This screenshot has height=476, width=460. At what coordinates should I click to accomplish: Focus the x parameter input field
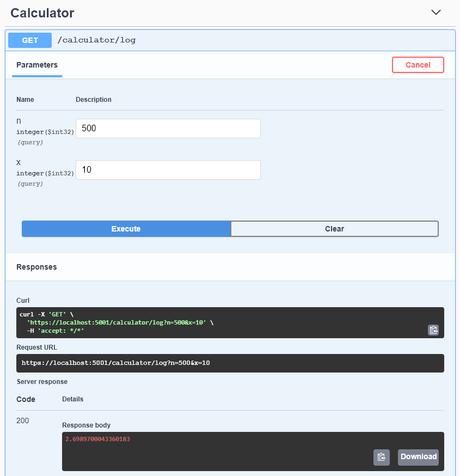coord(168,170)
